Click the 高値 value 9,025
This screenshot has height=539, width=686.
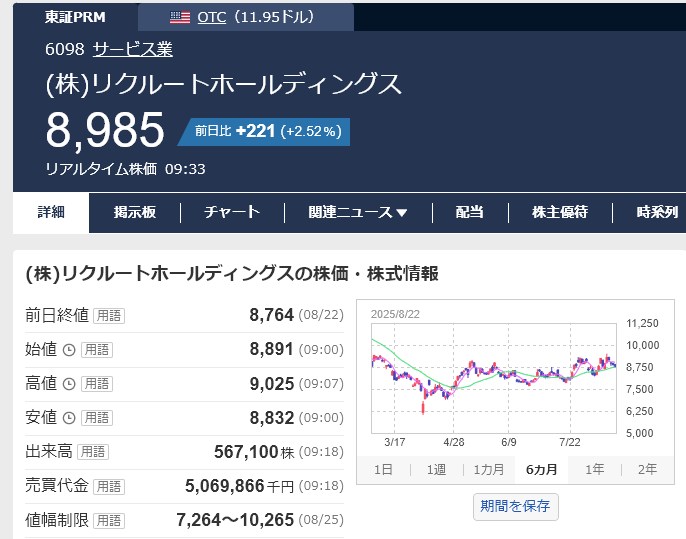coord(271,384)
